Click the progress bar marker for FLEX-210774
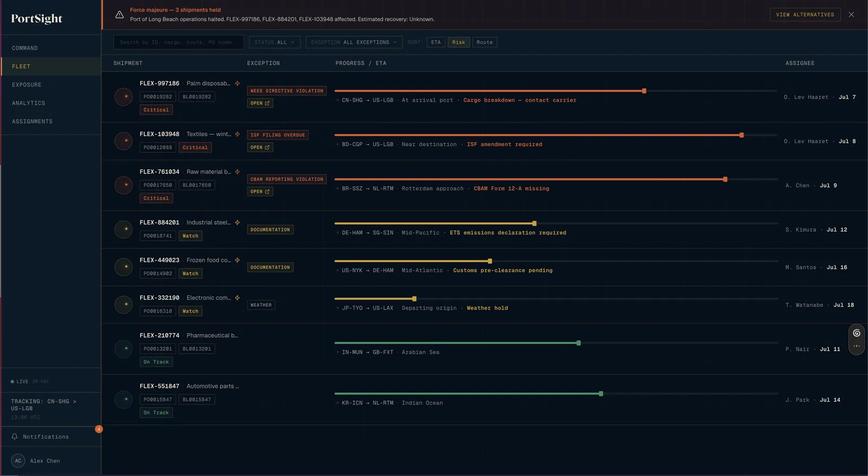The width and height of the screenshot is (868, 476). click(579, 343)
